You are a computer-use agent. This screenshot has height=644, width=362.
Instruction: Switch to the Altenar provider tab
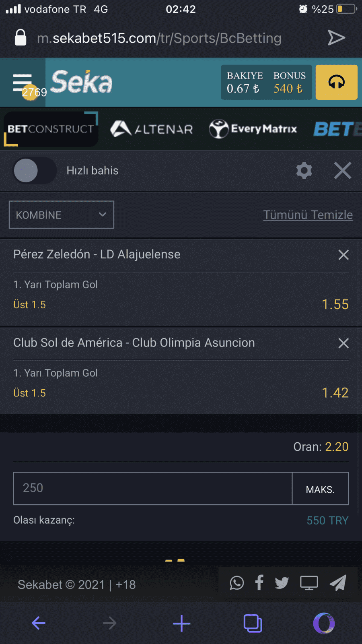[x=152, y=129]
